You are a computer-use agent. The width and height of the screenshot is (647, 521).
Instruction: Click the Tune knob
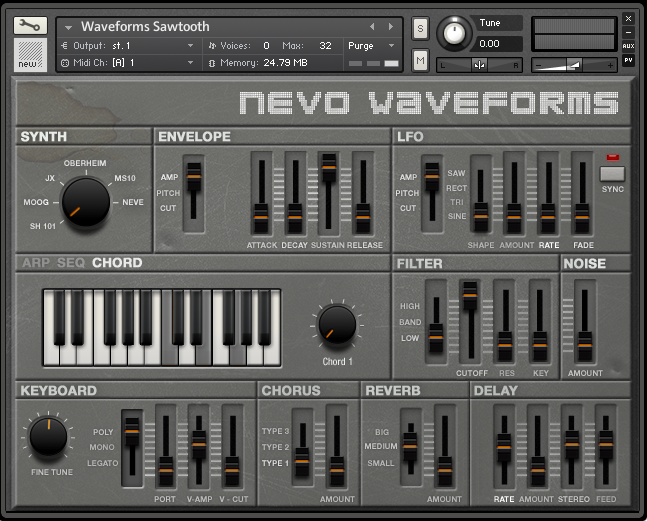(x=453, y=33)
